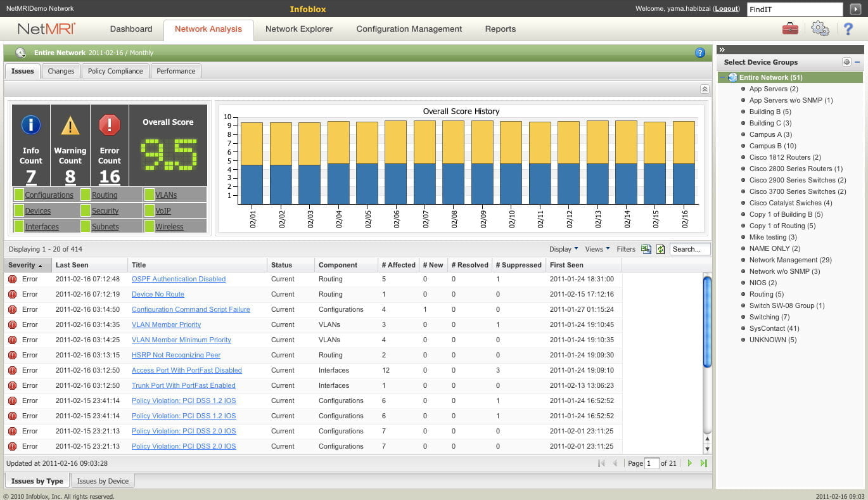Viewport: 868px width, 500px height.
Task: Click the Error Count red icon
Action: (110, 125)
